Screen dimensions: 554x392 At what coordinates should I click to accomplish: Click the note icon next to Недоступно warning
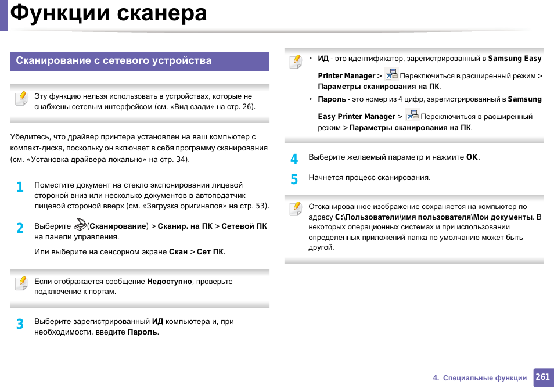(x=22, y=283)
